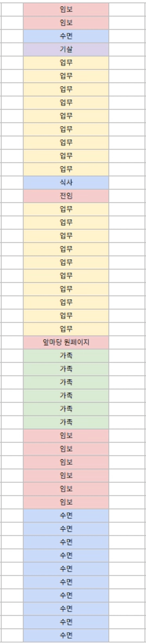Select 업무 cell directly above 앞마당 원페이지
146x644 pixels.
pyautogui.click(x=66, y=329)
